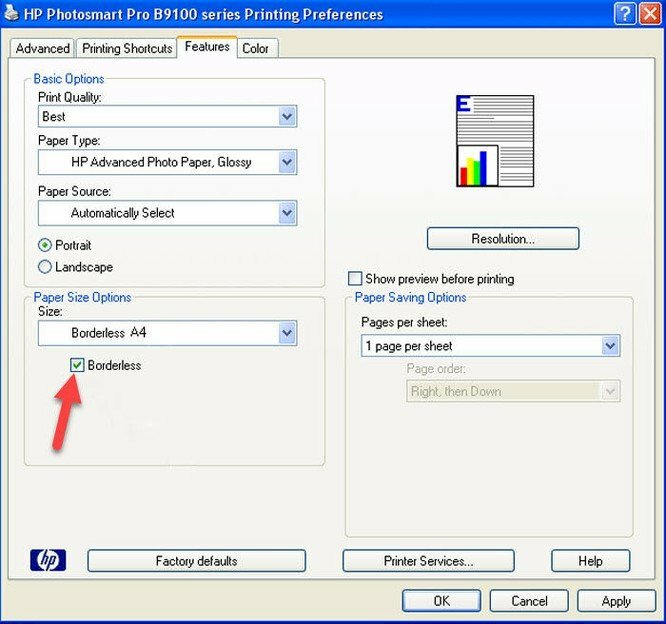Expand the paper Size dropdown
This screenshot has height=624, width=666.
287,333
